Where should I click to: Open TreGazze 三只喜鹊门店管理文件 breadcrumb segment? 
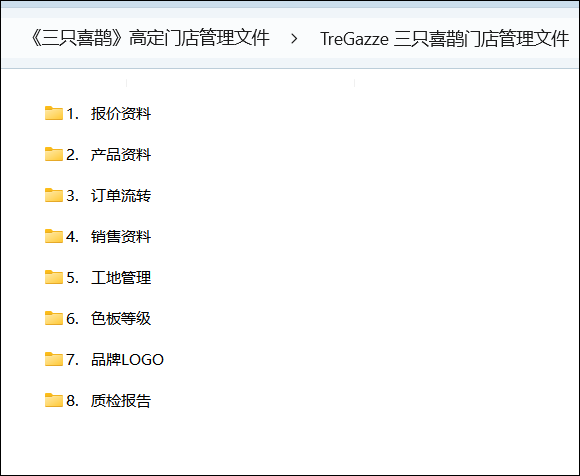click(444, 38)
